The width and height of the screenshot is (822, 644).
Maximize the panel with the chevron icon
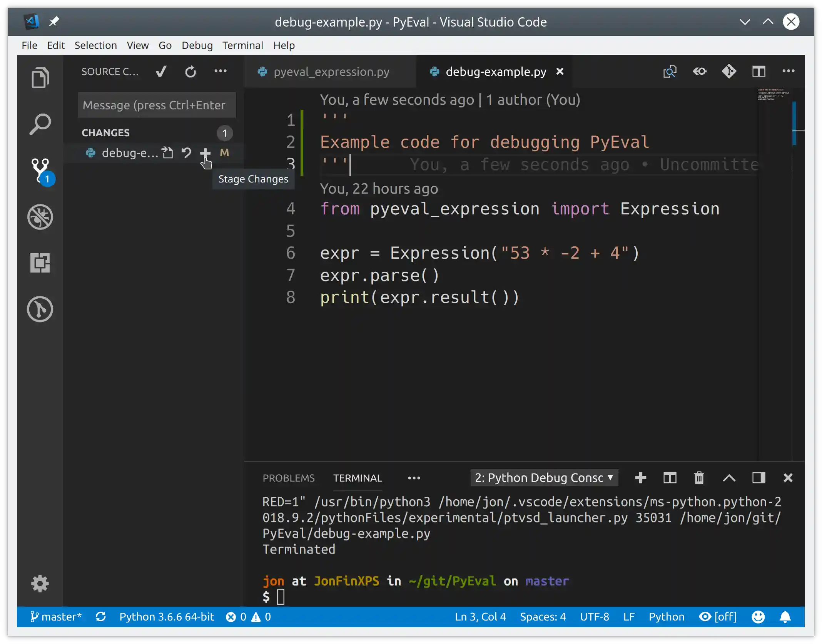click(x=728, y=478)
